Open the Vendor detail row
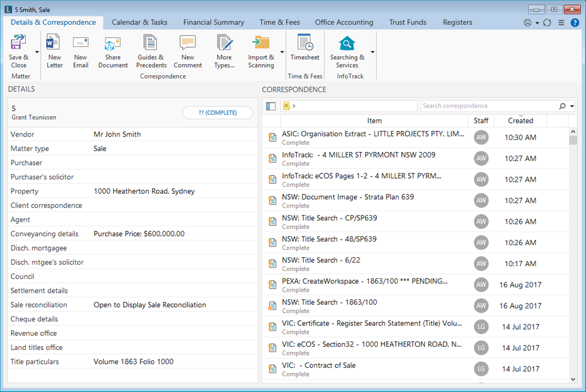Screen dimensions: 586x392 [x=133, y=134]
